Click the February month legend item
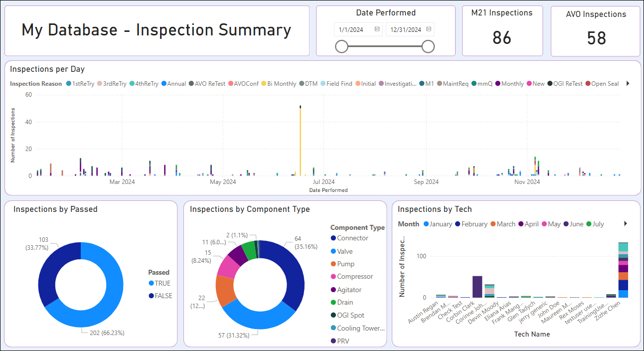Screen dimensions: 644x351 [471, 224]
